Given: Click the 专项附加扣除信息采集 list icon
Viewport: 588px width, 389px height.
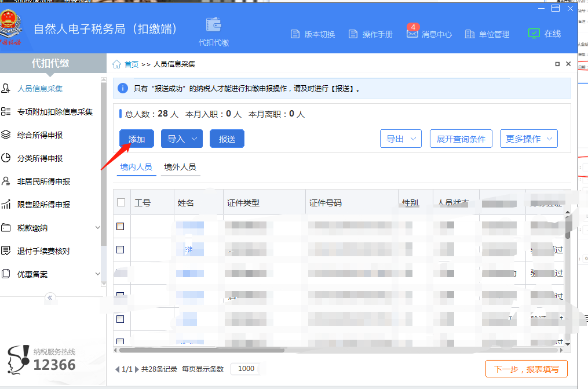Looking at the screenshot, I should click(x=6, y=112).
